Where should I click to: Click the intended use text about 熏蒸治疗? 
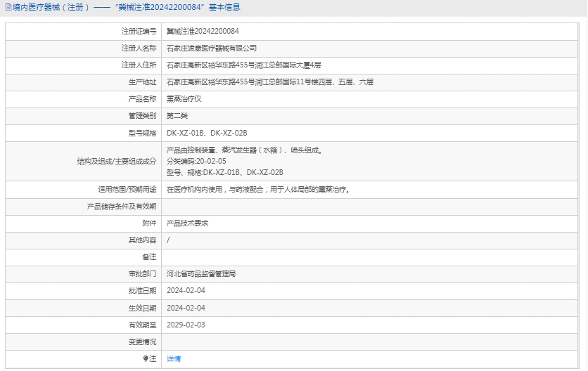258,189
